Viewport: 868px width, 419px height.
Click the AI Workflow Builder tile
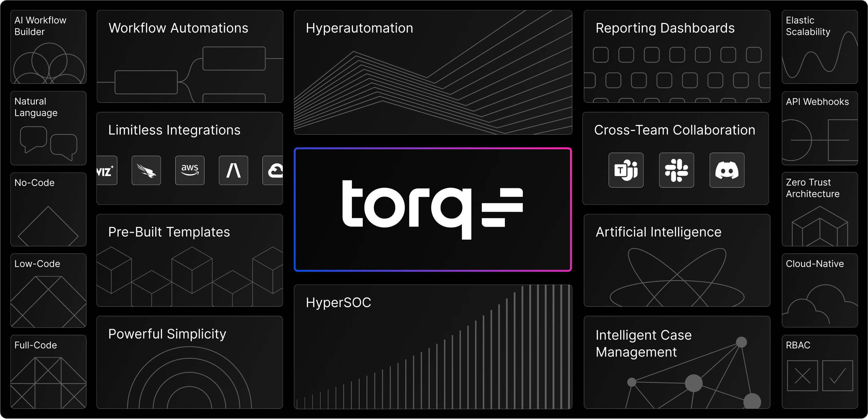click(48, 47)
